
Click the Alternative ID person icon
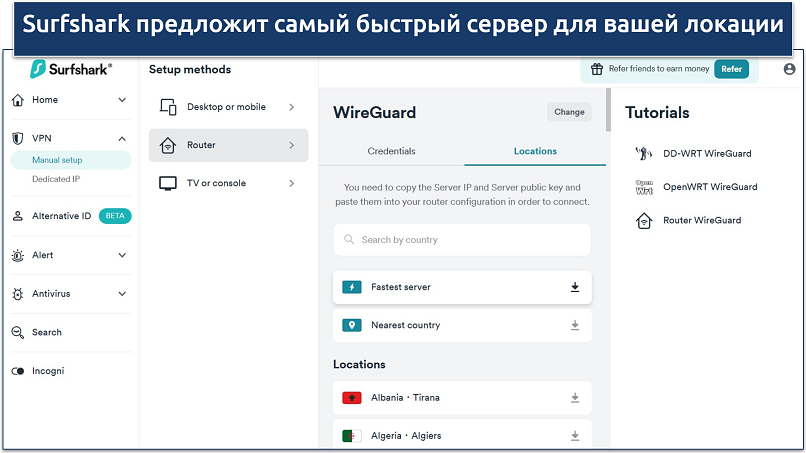[x=18, y=216]
